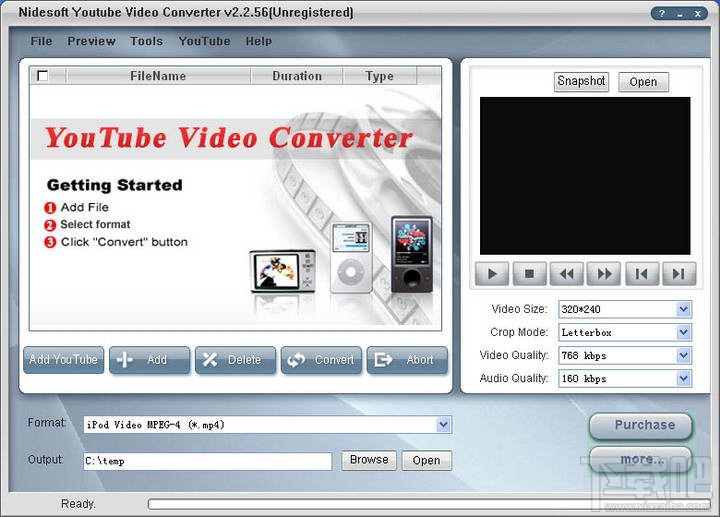Fast forward the preview video
This screenshot has width=720, height=517.
point(604,274)
